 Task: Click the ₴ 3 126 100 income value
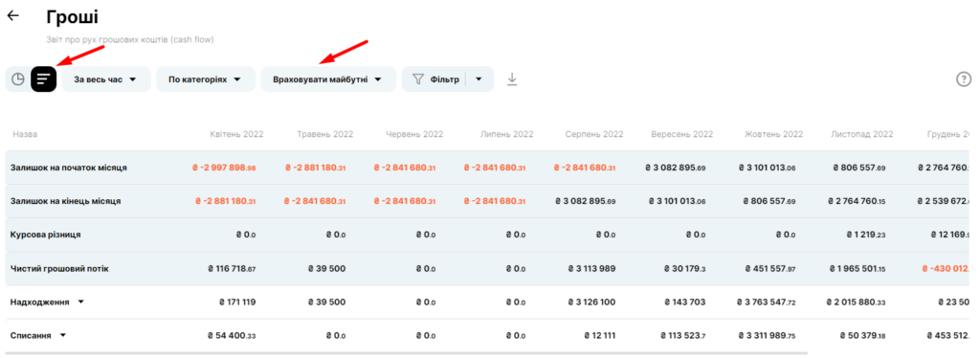[x=591, y=303]
